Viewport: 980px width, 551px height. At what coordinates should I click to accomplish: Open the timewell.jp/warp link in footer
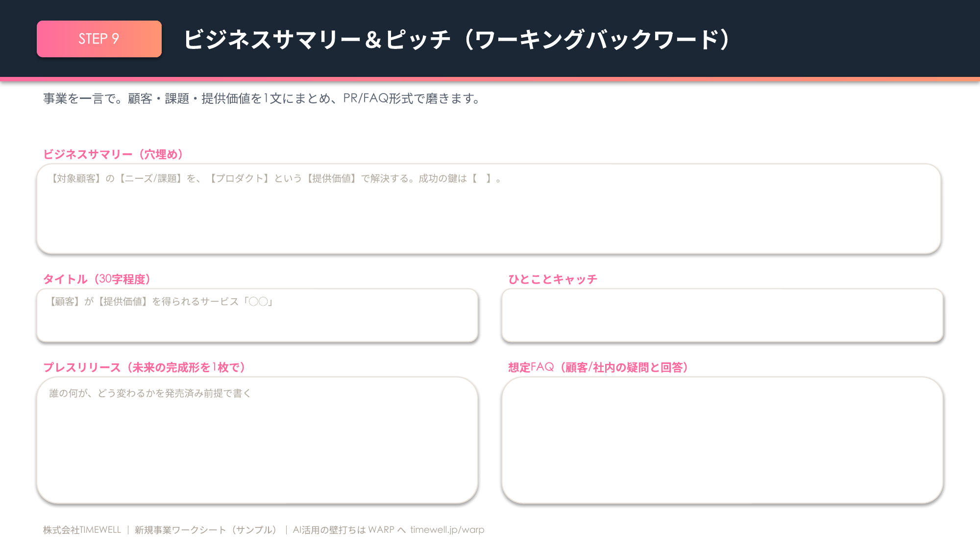(x=447, y=530)
